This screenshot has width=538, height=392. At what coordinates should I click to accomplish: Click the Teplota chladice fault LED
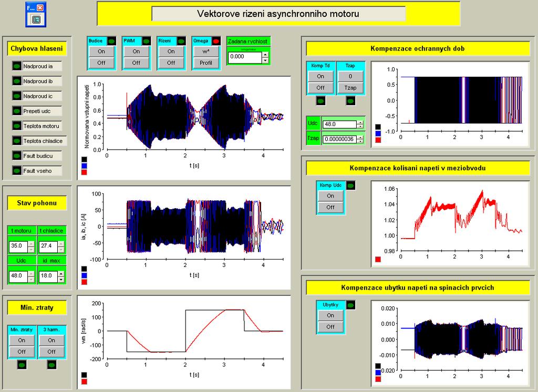[17, 141]
